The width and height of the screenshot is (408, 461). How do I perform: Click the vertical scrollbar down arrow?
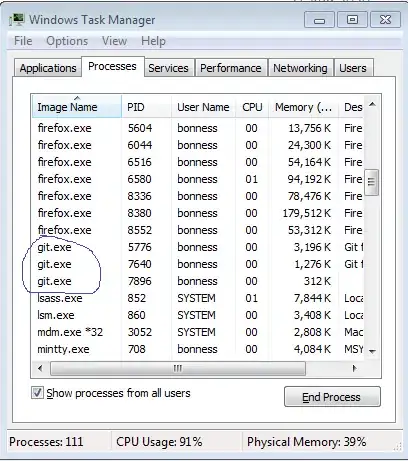point(372,351)
